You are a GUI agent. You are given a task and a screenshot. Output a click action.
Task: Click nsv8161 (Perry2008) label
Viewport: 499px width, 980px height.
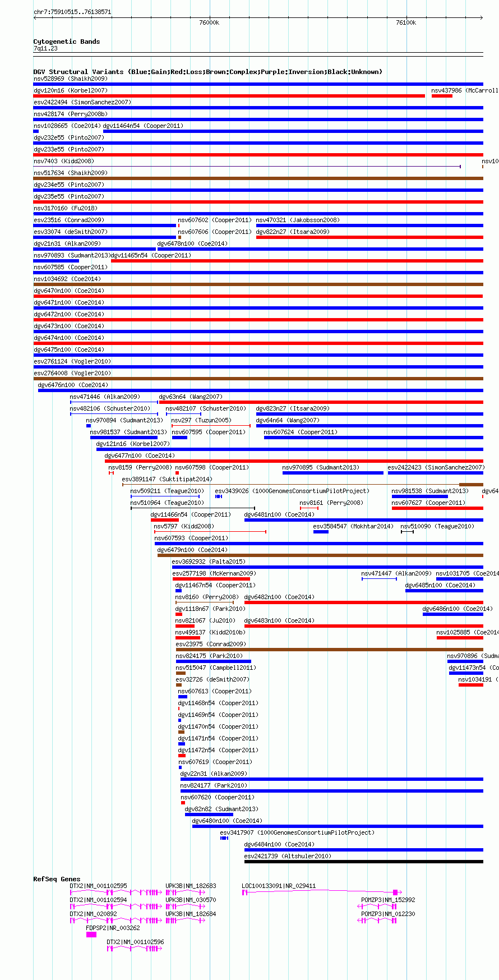click(x=331, y=503)
